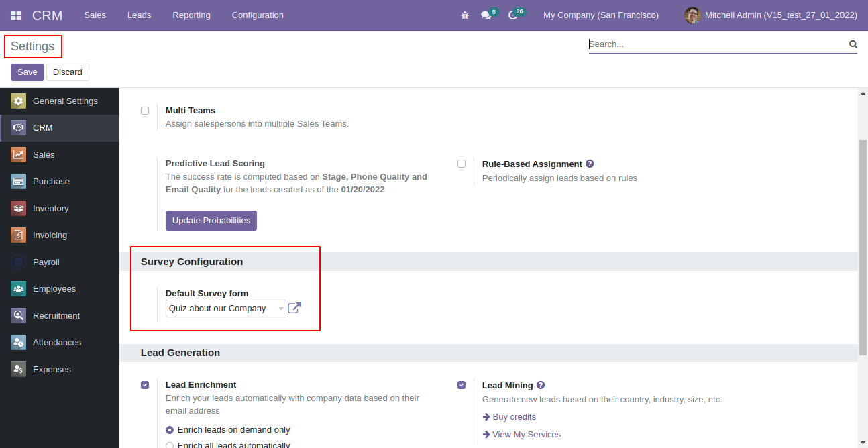This screenshot has width=868, height=448.
Task: Click the Invoicing icon in sidebar
Action: pyautogui.click(x=19, y=235)
